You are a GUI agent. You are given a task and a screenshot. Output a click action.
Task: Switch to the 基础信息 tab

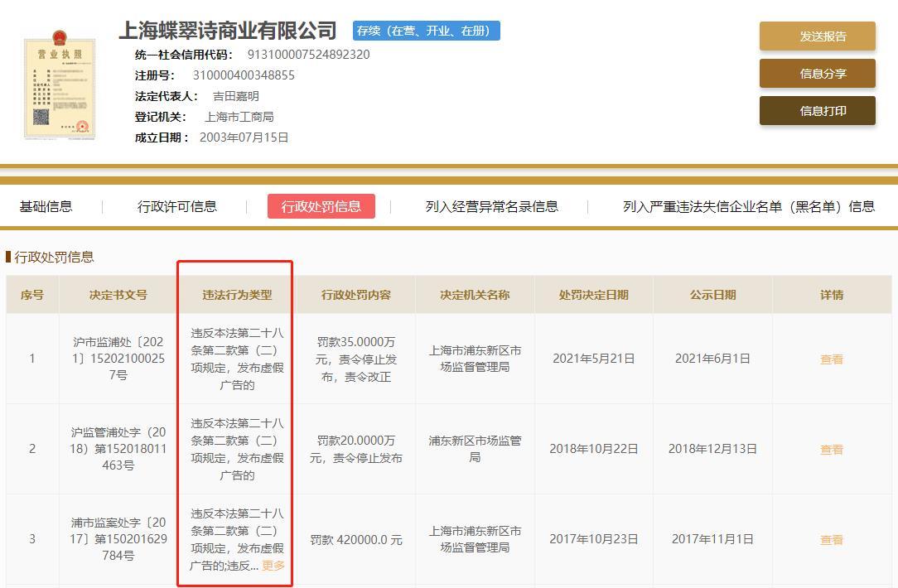47,206
